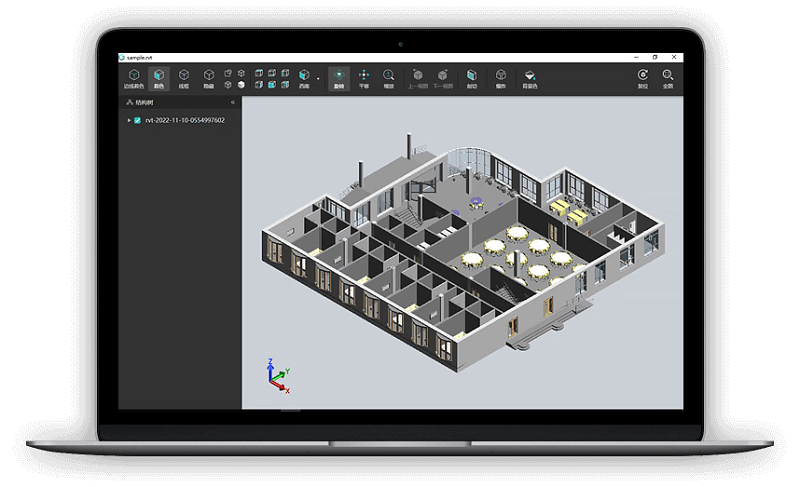Image resolution: width=800 pixels, height=487 pixels.
Task: Activate the 旋转 rotate tool
Action: click(x=339, y=79)
